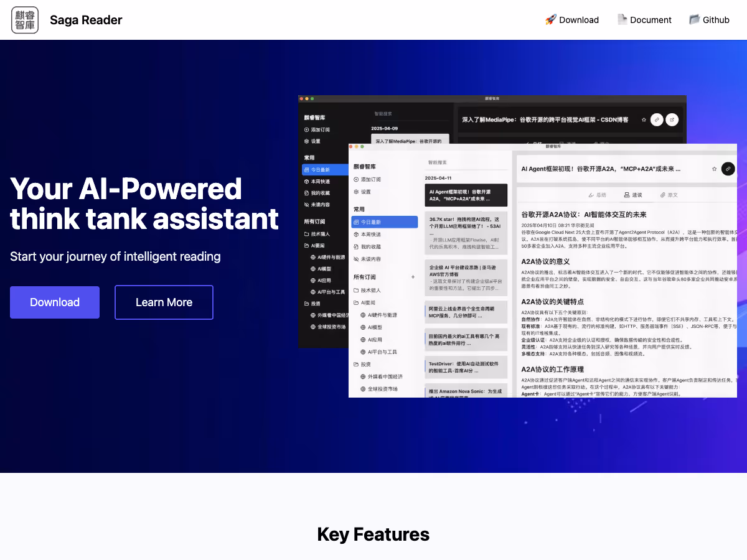Image resolution: width=747 pixels, height=560 pixels.
Task: Open 我的收藏 in light window sidebar
Action: tap(367, 247)
